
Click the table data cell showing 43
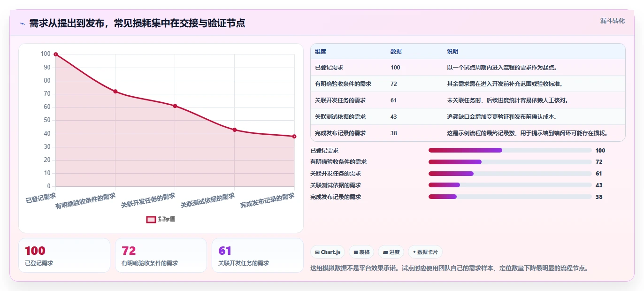coord(414,117)
